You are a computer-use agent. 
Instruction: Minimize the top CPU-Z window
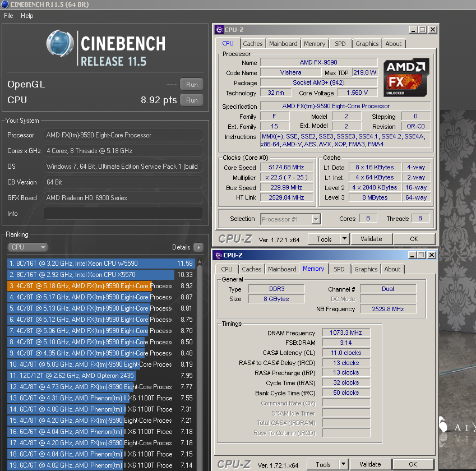click(413, 30)
